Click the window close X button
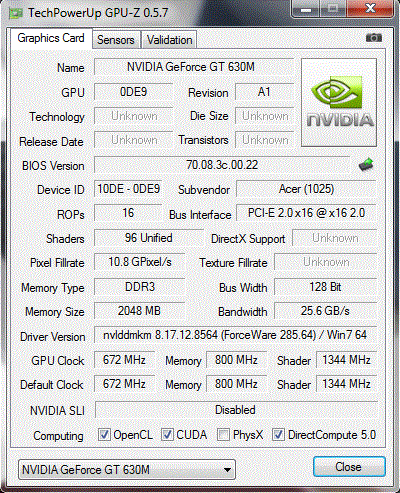400x493 pixels. (370, 8)
